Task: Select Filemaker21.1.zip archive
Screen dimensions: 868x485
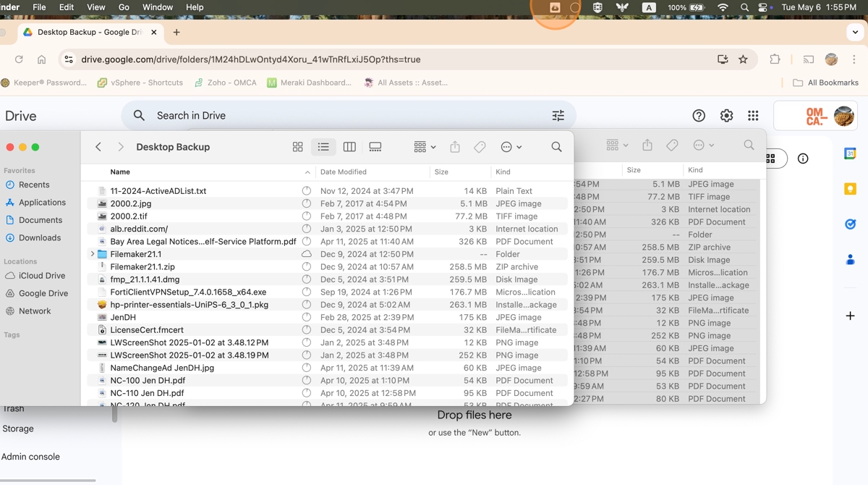Action: pyautogui.click(x=142, y=266)
